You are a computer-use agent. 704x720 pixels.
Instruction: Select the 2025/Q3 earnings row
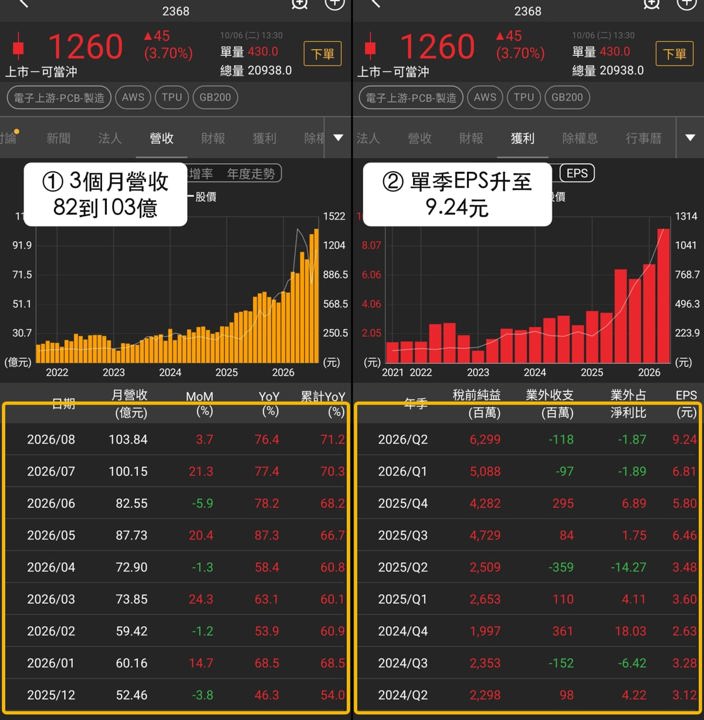[528, 535]
